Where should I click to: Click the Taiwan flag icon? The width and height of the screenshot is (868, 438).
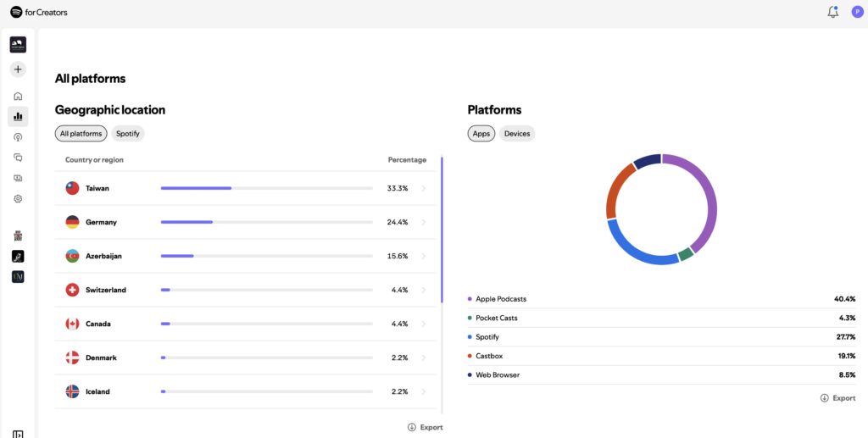click(x=73, y=189)
